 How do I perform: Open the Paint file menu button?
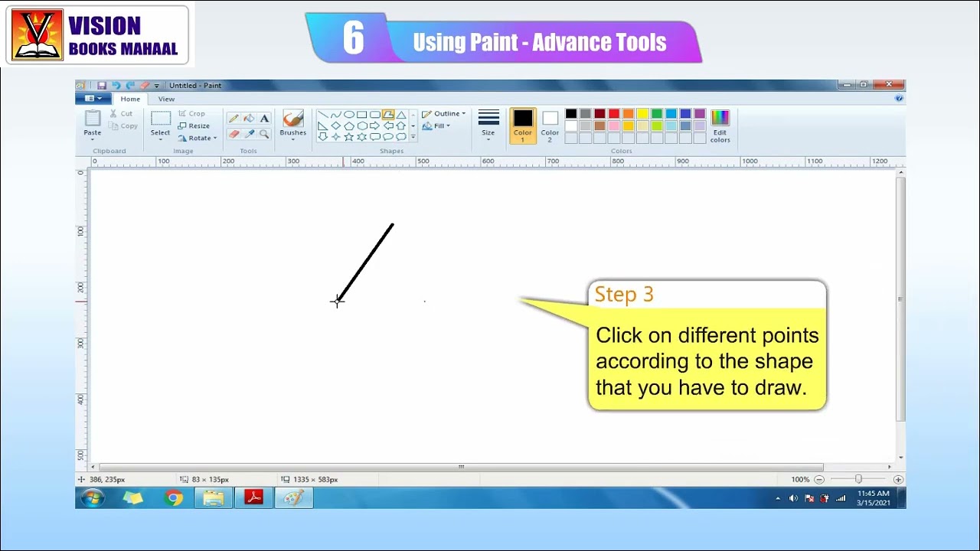[93, 99]
